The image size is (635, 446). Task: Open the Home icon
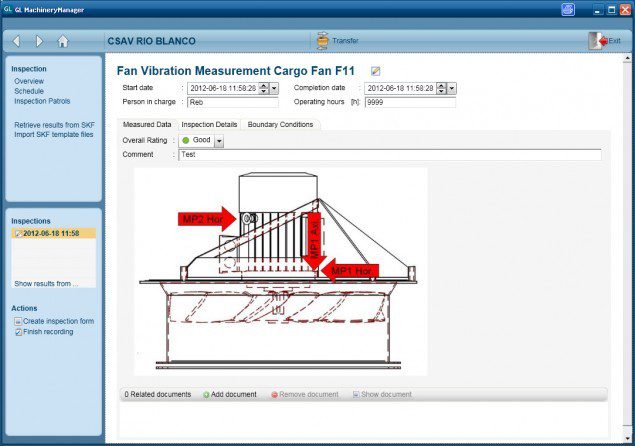(x=63, y=41)
